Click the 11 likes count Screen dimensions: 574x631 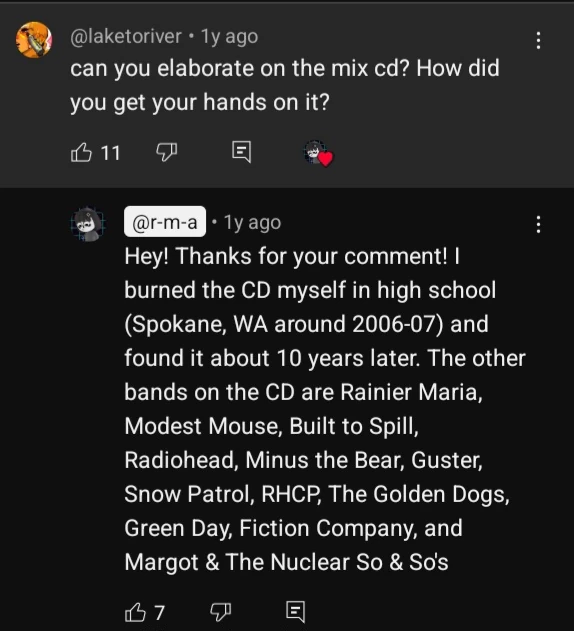click(x=110, y=153)
